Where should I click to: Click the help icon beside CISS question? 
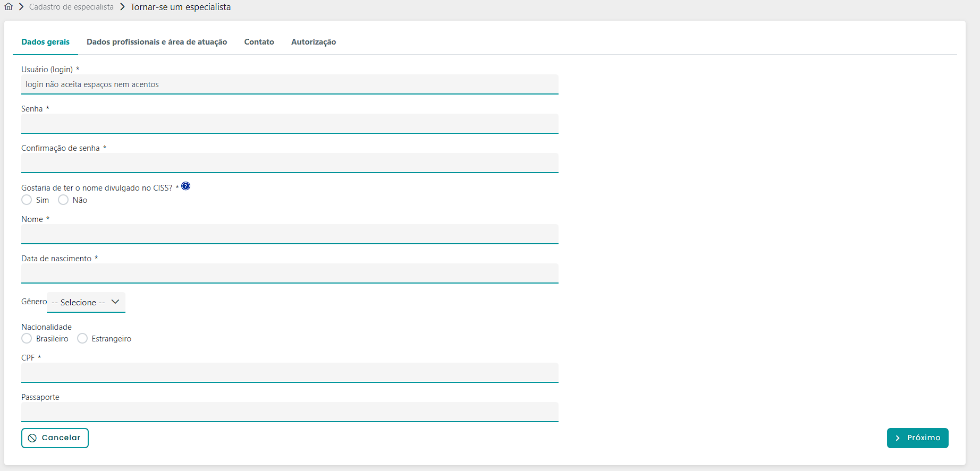pos(185,186)
